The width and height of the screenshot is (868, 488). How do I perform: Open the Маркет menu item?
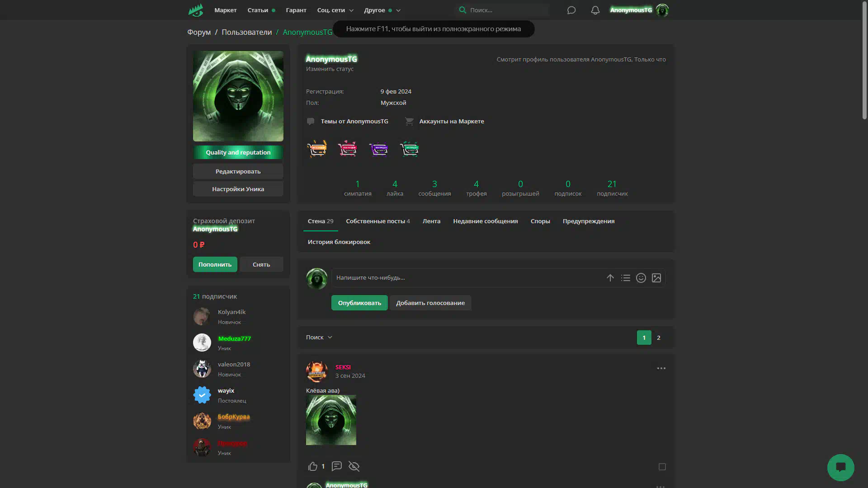point(226,10)
